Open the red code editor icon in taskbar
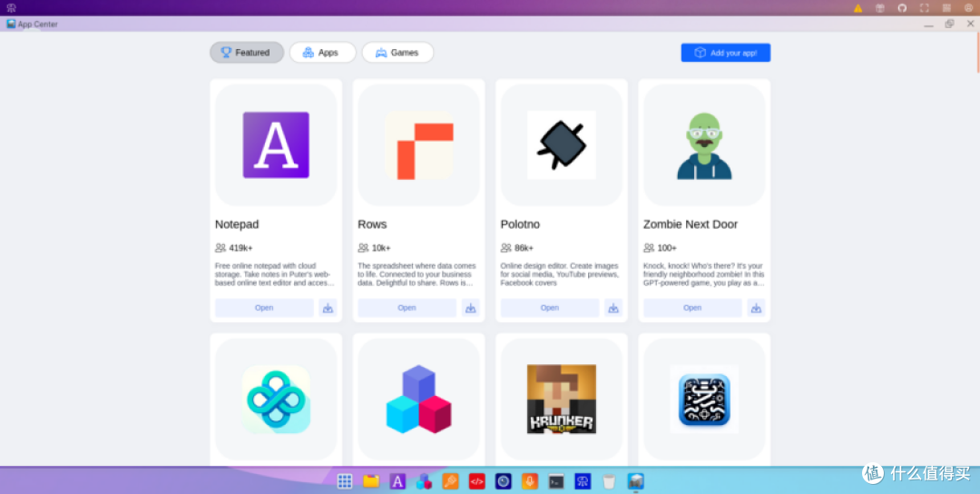This screenshot has width=980, height=494. (x=477, y=481)
